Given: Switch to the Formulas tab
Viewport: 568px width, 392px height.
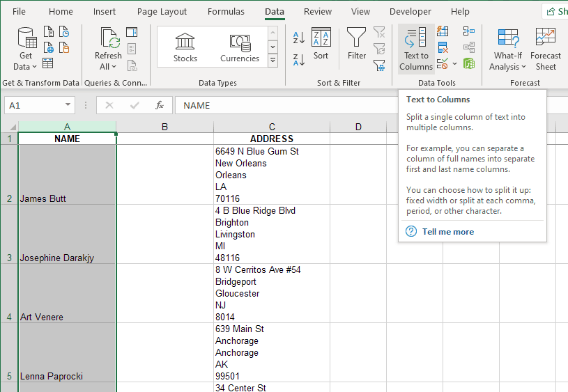Looking at the screenshot, I should pos(226,12).
